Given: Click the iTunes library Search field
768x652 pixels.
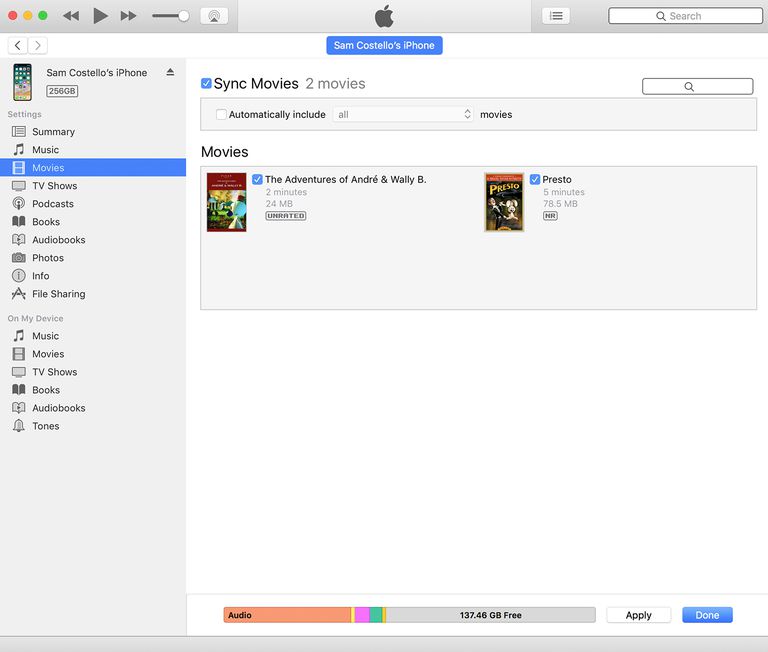Looking at the screenshot, I should click(x=685, y=16).
